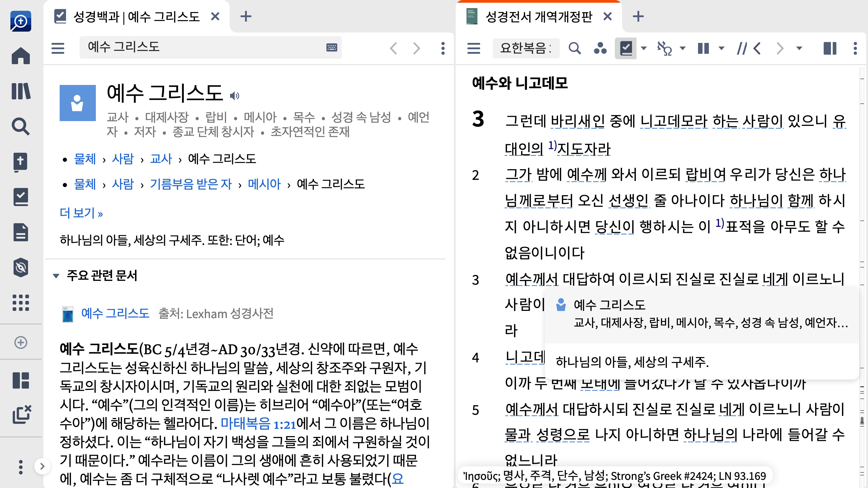Open the Library books icon

[x=21, y=91]
